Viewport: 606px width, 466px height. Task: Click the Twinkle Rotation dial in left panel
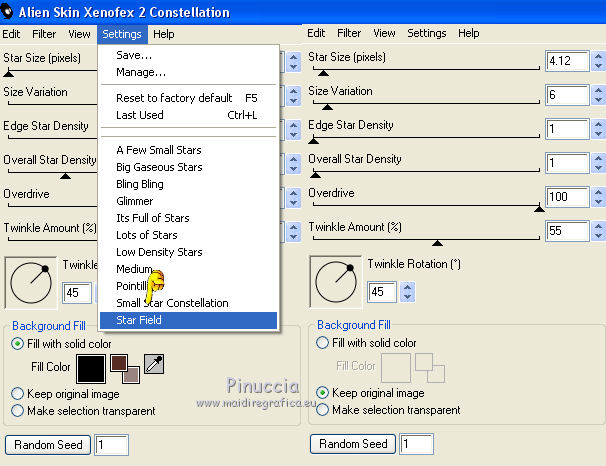pos(31,283)
